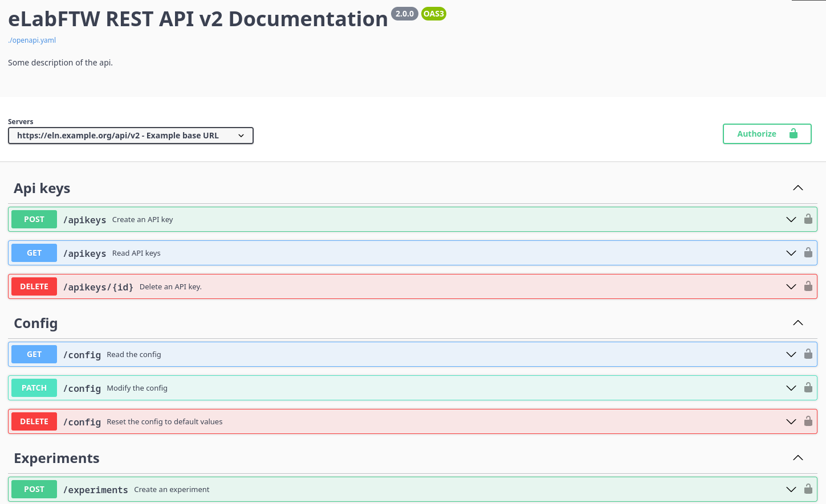
Task: Click lock icon on PATCH /config row
Action: (808, 387)
